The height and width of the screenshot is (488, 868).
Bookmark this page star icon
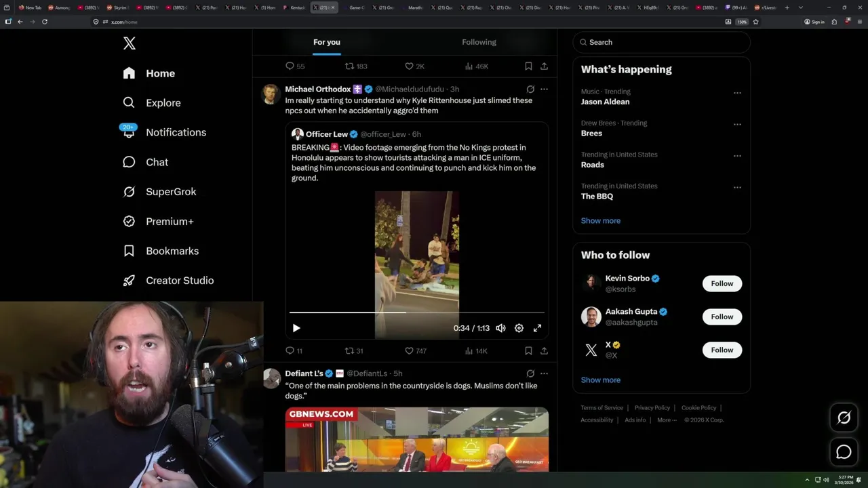[x=755, y=22]
